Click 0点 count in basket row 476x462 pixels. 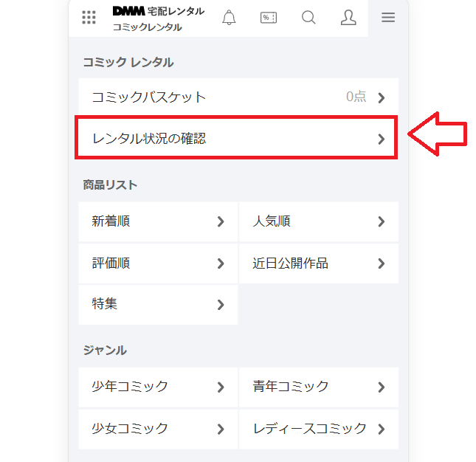[x=356, y=97]
